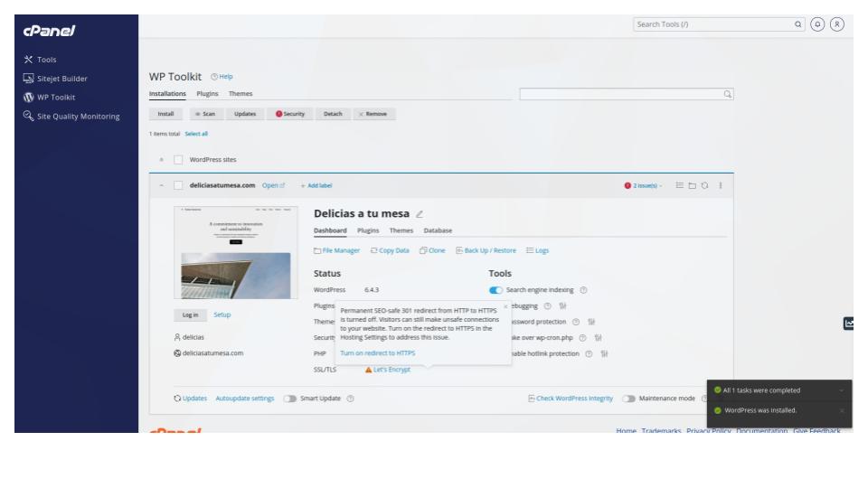
Task: Switch to the top Themes tab
Action: point(241,93)
